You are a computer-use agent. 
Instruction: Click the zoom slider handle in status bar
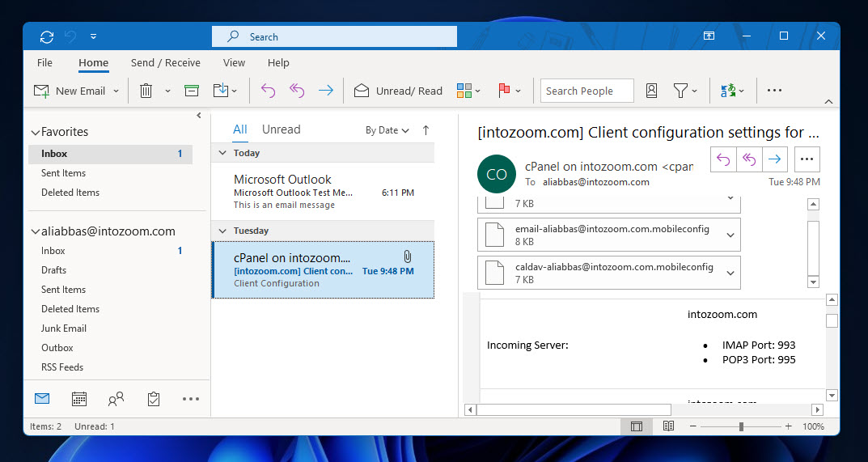point(741,426)
